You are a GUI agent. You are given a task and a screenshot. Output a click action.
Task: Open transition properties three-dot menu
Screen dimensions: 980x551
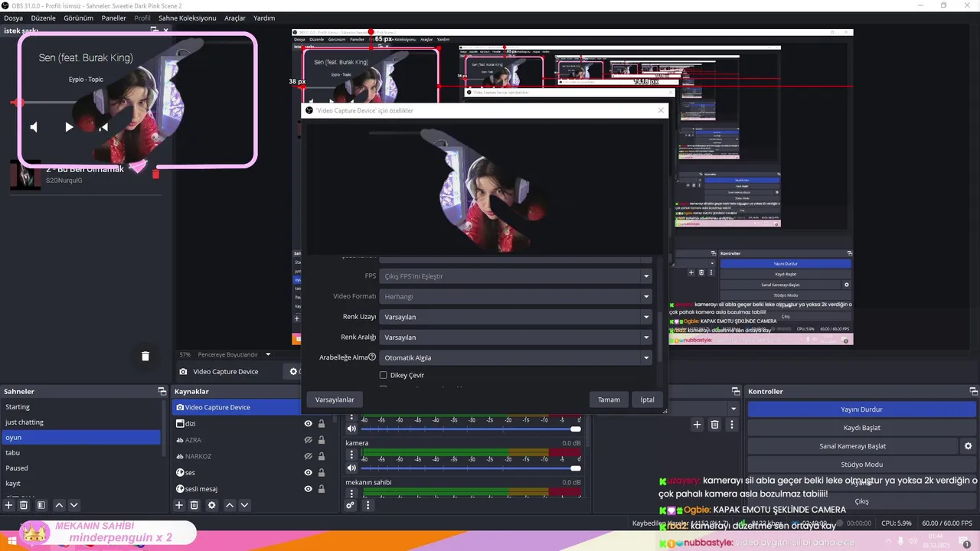[732, 424]
